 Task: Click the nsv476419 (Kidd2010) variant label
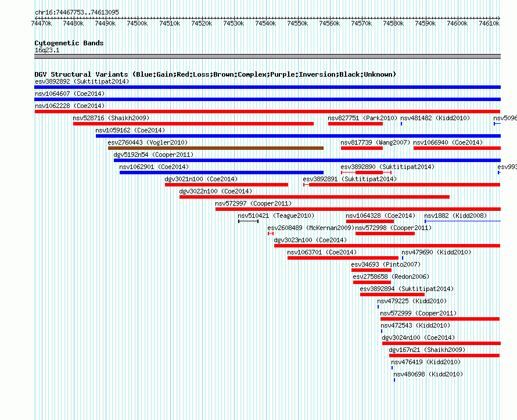point(426,362)
